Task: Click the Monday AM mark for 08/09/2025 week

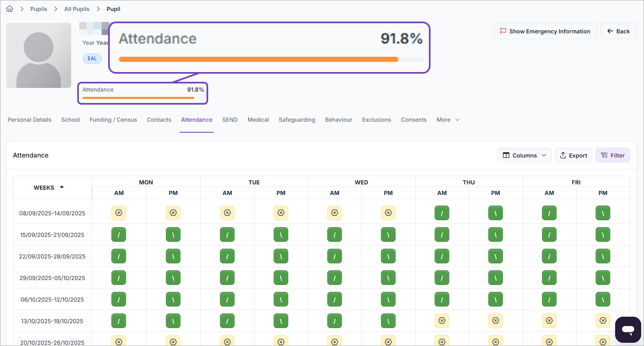Action: coord(119,212)
